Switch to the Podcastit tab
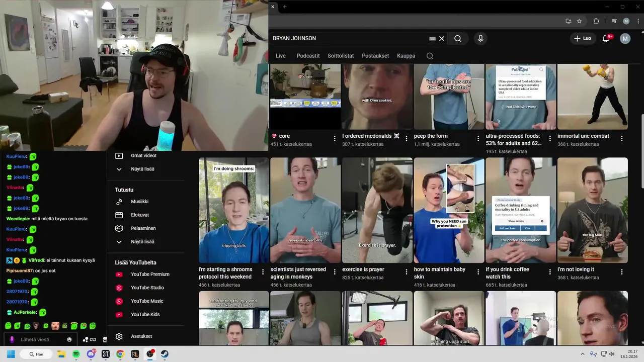The image size is (644, 362). 308,56
